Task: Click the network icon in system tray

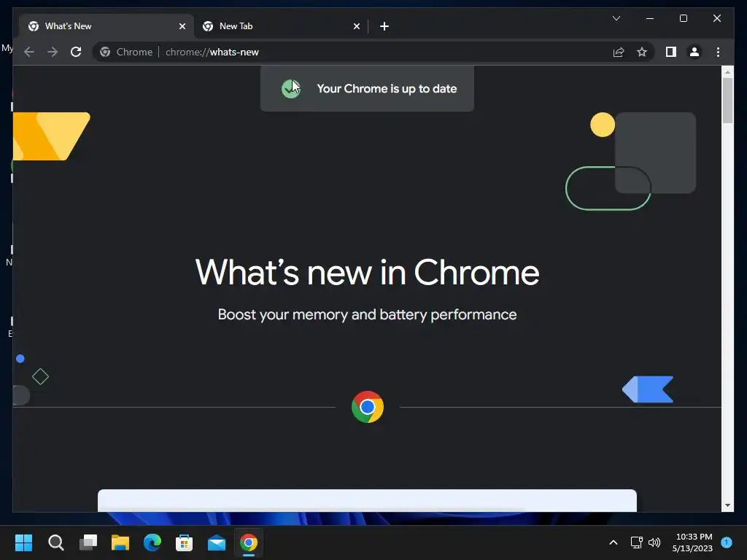Action: [636, 542]
